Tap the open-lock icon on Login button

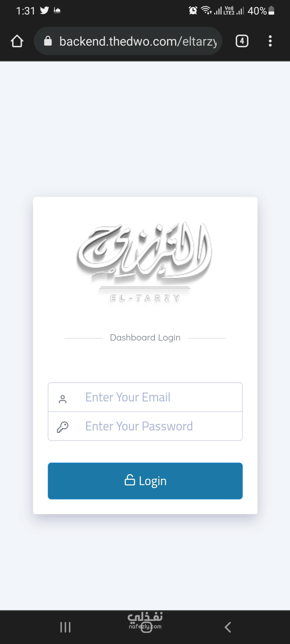pos(130,480)
